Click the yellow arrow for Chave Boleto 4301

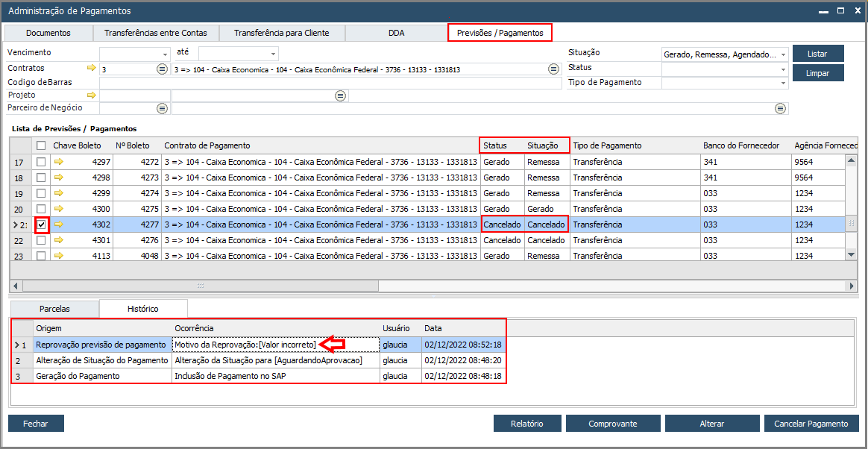pyautogui.click(x=59, y=240)
